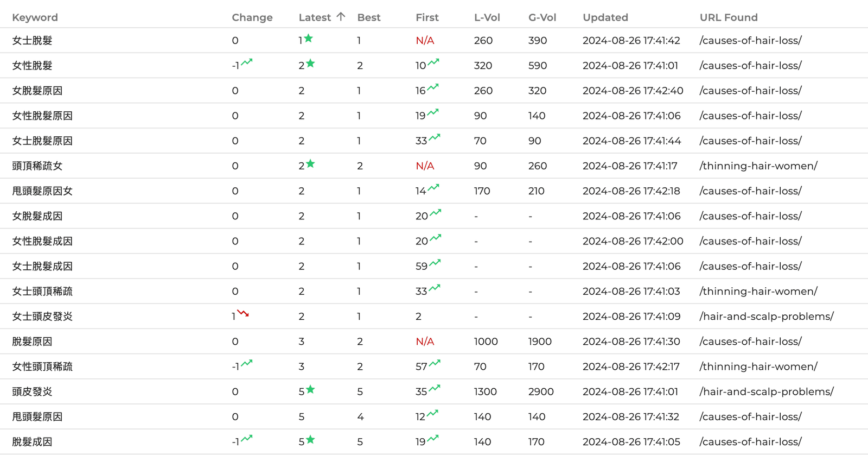Open the /causes-of-hair-loss/ URL for 脫髮原因
The height and width of the screenshot is (455, 868).
750,342
